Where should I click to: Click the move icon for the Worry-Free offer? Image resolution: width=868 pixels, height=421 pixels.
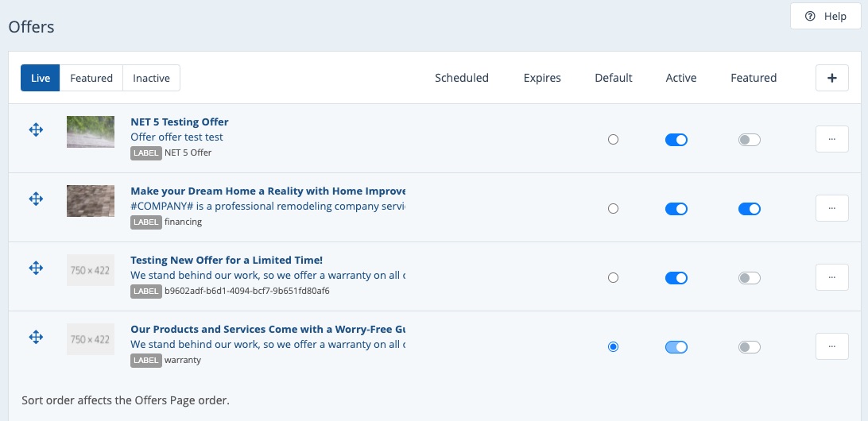[36, 337]
